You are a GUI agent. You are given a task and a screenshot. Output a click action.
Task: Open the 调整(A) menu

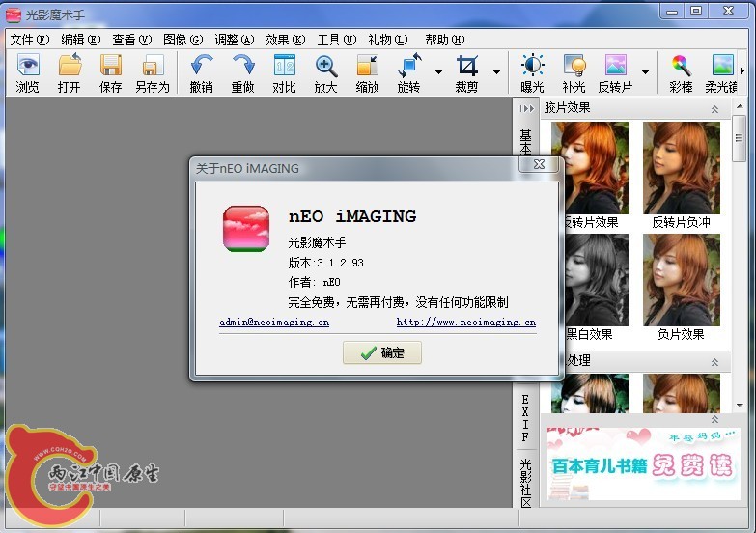tap(235, 40)
